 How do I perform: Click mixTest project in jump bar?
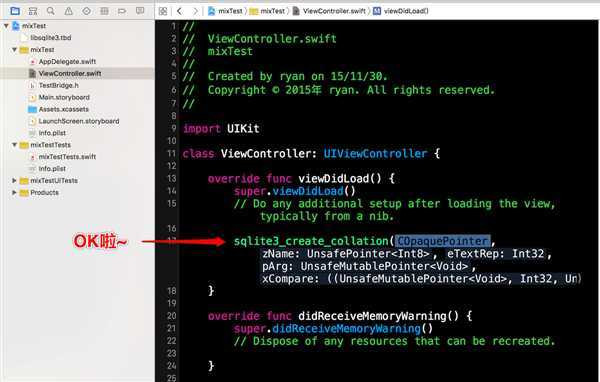pos(225,11)
